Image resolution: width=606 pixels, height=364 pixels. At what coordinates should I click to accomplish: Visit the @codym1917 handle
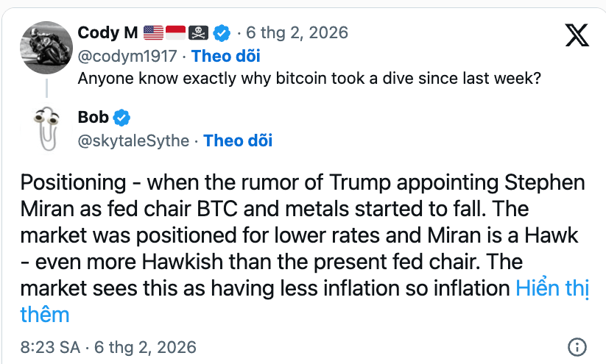coord(130,56)
